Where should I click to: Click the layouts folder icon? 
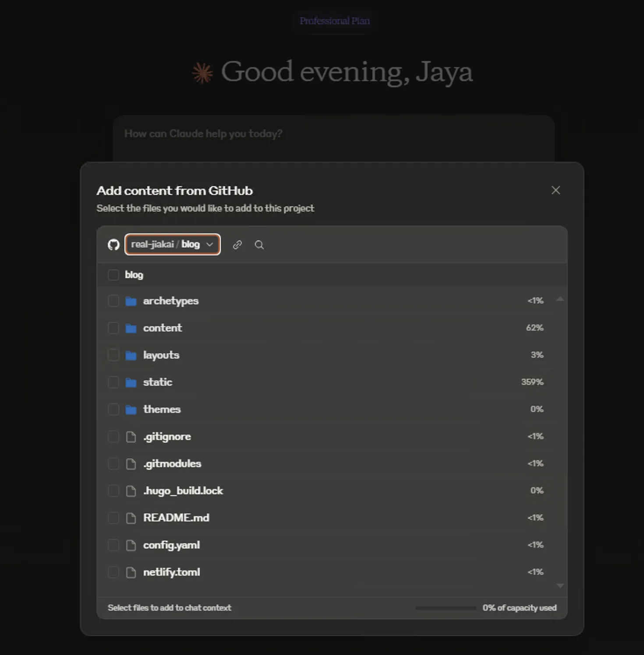click(131, 356)
